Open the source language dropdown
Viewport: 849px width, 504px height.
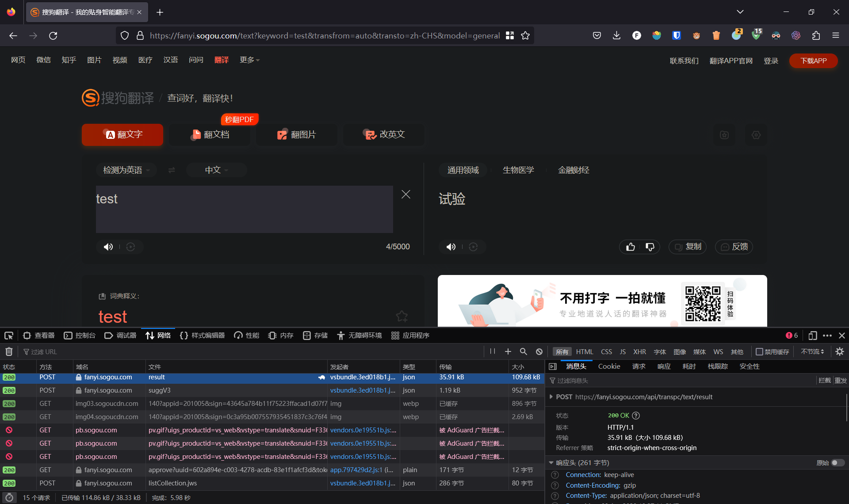126,170
